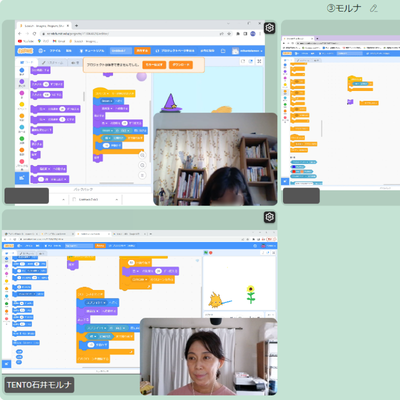The image size is (400, 400).
Task: Click red color swatch in right tile sensing block
Action: tap(294, 172)
